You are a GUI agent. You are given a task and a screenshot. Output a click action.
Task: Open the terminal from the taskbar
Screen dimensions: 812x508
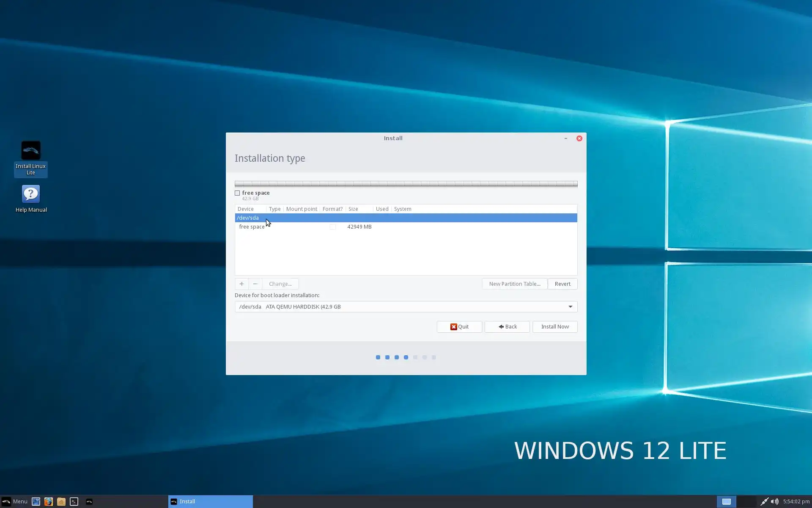click(74, 502)
